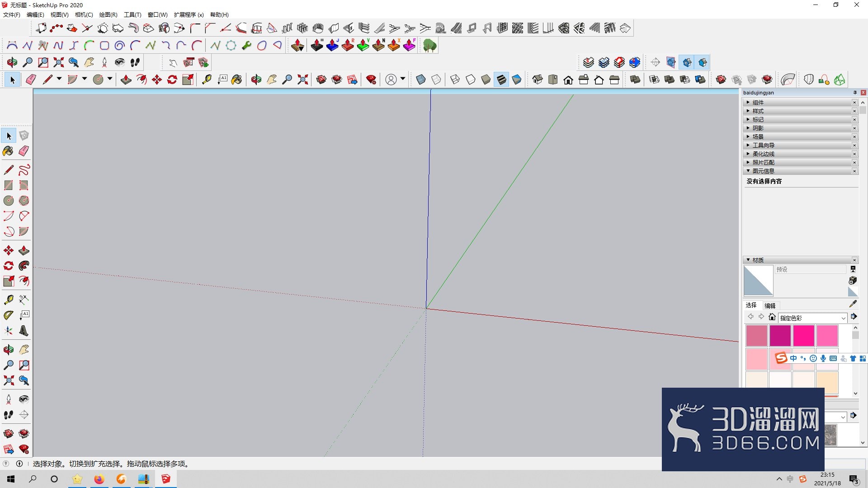
Task: Switch to the 编辑 materials tab
Action: click(770, 306)
